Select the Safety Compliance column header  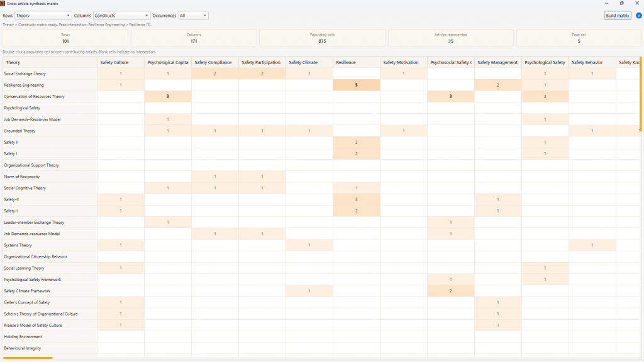[215, 62]
